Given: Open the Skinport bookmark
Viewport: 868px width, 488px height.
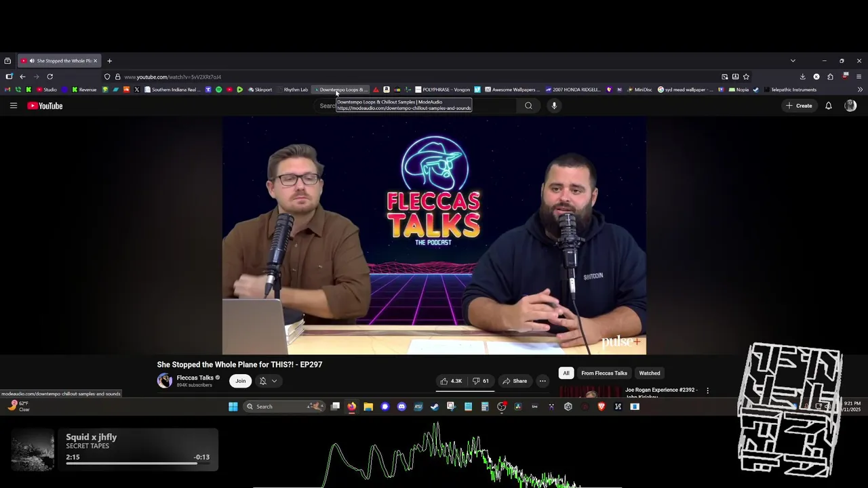Looking at the screenshot, I should (260, 89).
